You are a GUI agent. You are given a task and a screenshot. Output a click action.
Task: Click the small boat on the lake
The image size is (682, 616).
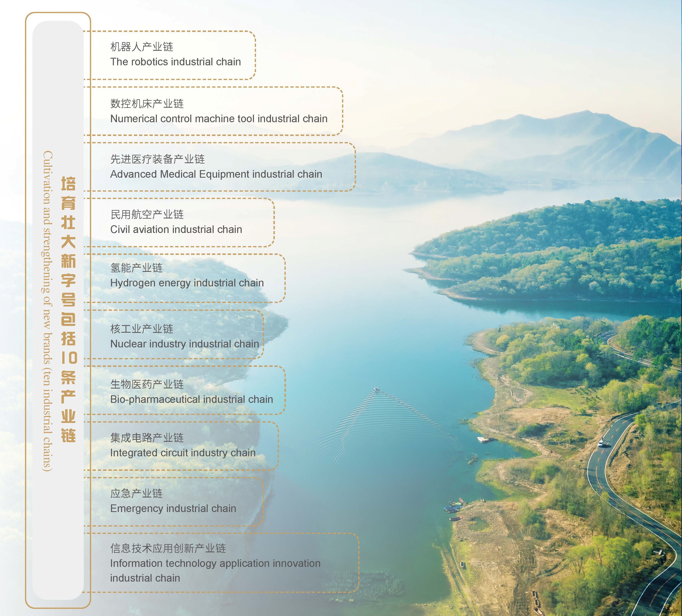pyautogui.click(x=376, y=390)
